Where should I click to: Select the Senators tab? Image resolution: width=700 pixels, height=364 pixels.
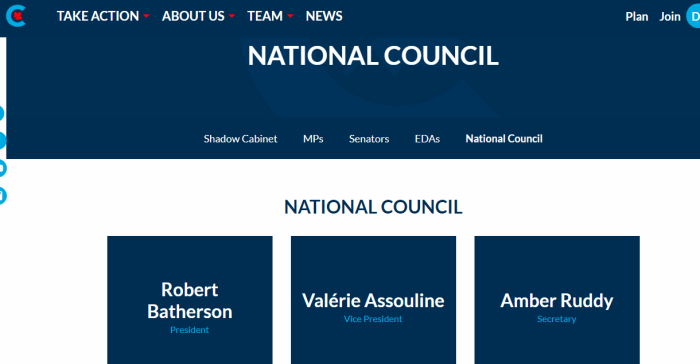coord(369,139)
